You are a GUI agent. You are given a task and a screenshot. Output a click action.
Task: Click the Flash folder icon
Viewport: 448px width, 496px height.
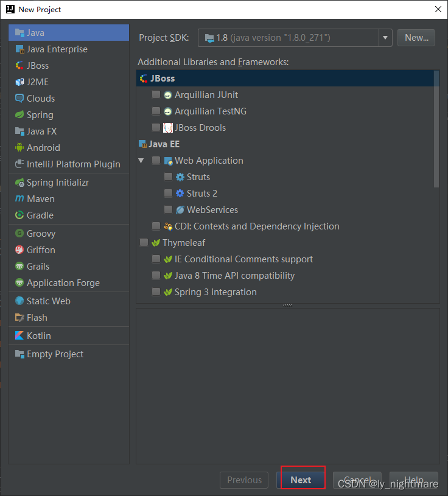[19, 317]
